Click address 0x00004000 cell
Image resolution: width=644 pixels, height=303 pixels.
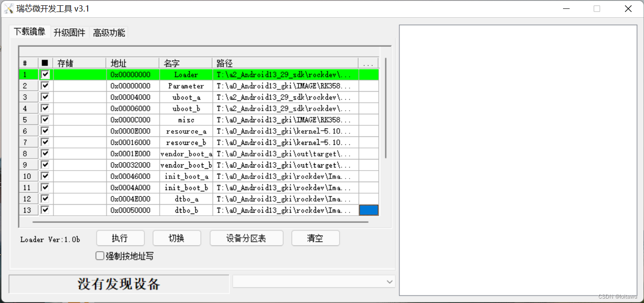pyautogui.click(x=133, y=97)
